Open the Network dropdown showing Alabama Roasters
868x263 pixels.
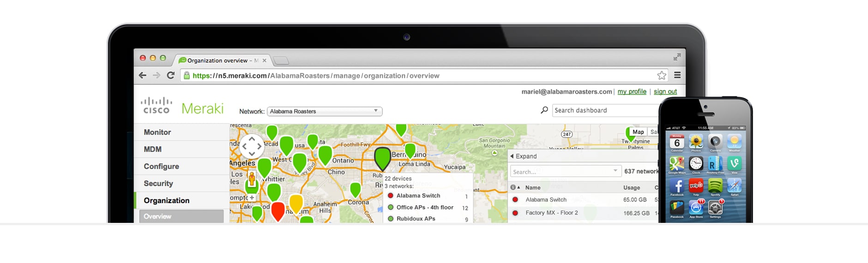pos(325,111)
